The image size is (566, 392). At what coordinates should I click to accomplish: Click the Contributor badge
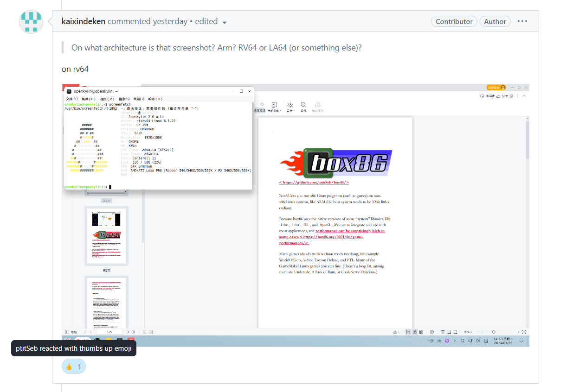(454, 21)
